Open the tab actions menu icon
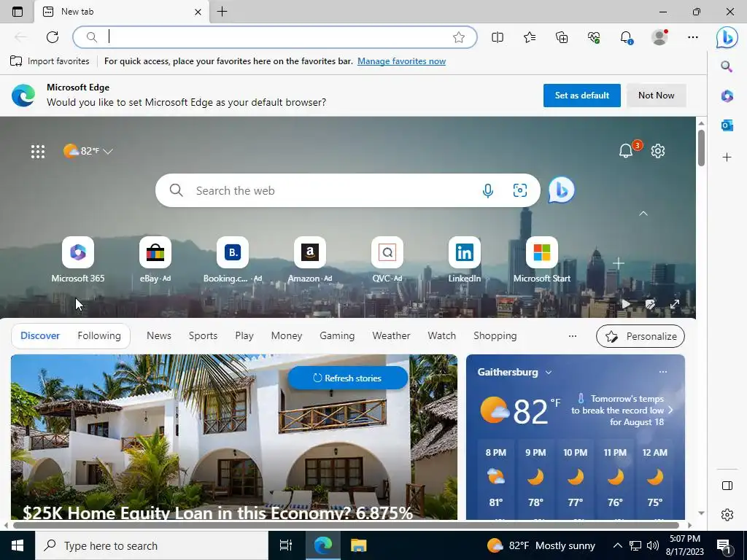This screenshot has height=560, width=747. click(18, 12)
